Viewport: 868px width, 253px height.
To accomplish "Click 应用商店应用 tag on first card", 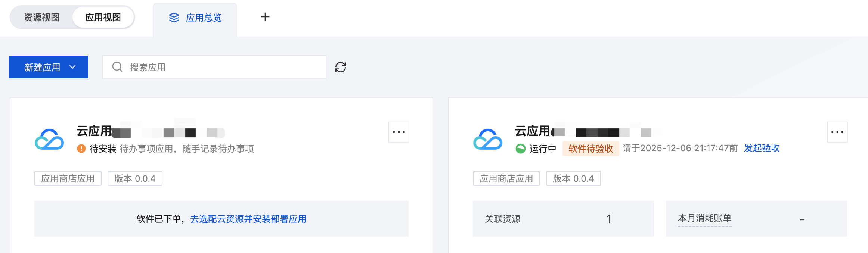I will click(68, 178).
